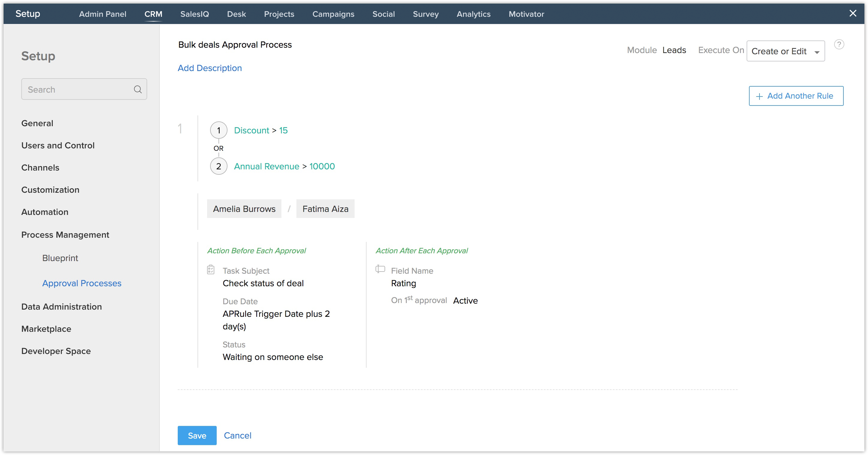Expand the Marketplace section

pos(46,329)
